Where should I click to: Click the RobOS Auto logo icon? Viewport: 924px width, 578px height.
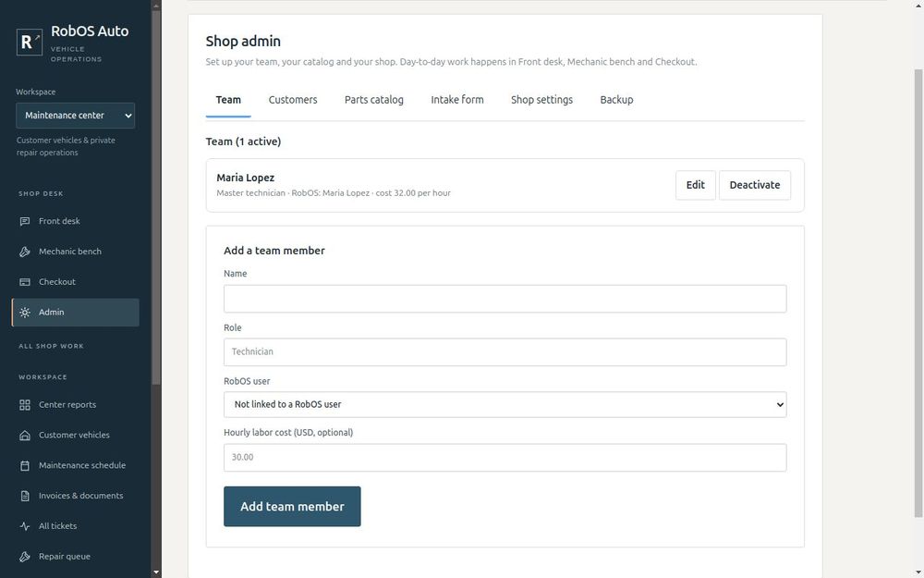[29, 42]
